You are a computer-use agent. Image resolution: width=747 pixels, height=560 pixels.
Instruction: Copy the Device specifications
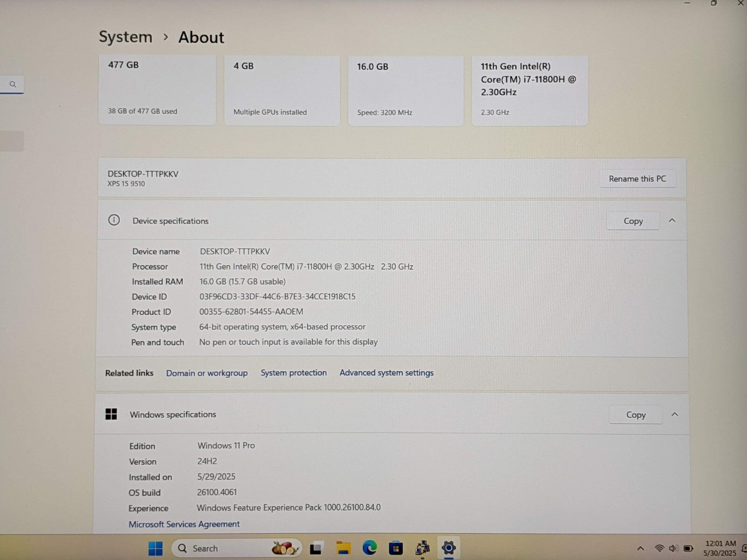click(633, 221)
